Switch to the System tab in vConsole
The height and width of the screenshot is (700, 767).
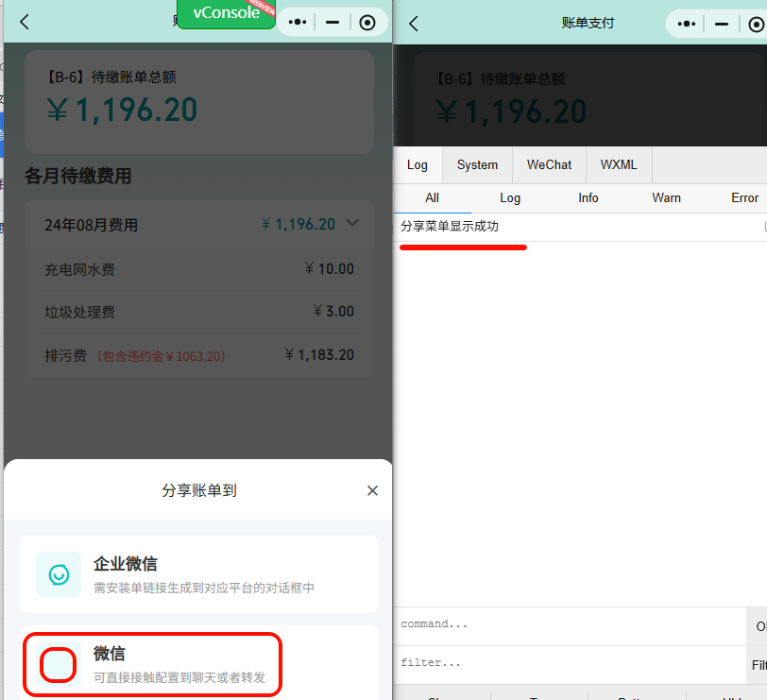[477, 164]
